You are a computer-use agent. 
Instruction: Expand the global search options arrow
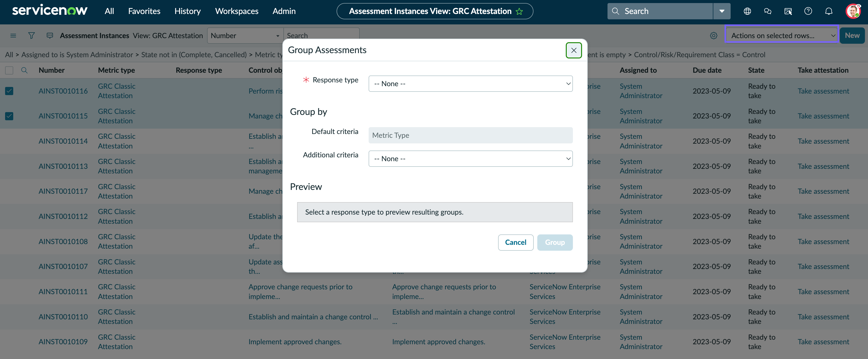722,11
